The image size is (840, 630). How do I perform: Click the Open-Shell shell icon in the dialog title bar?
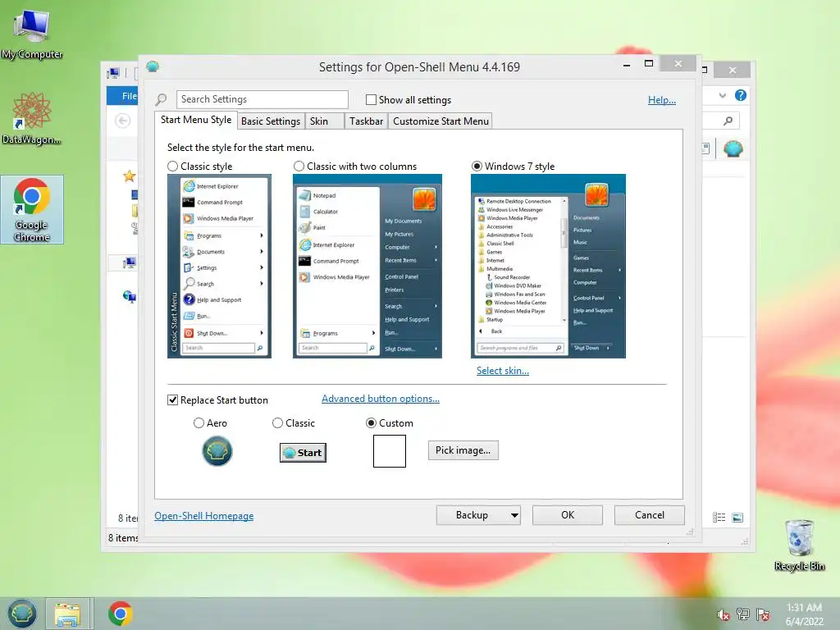(153, 66)
